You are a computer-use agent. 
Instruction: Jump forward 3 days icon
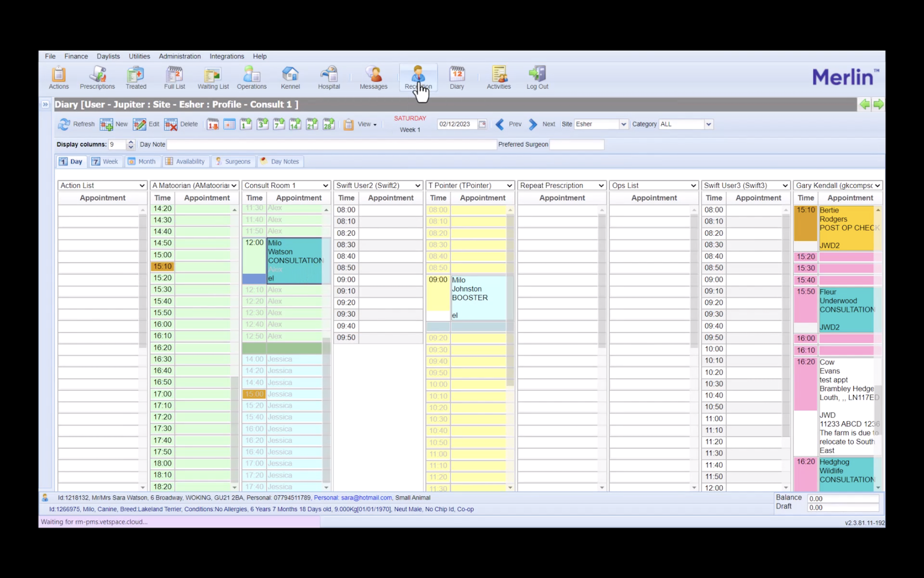click(x=262, y=124)
